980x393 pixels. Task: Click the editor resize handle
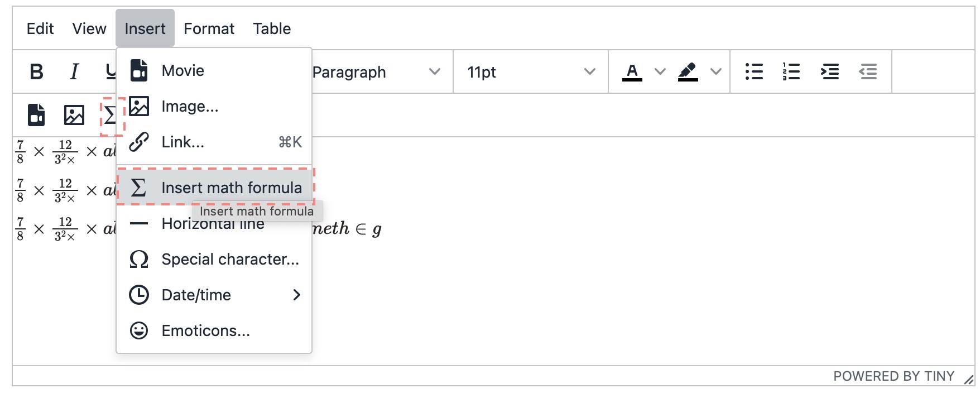(x=969, y=379)
